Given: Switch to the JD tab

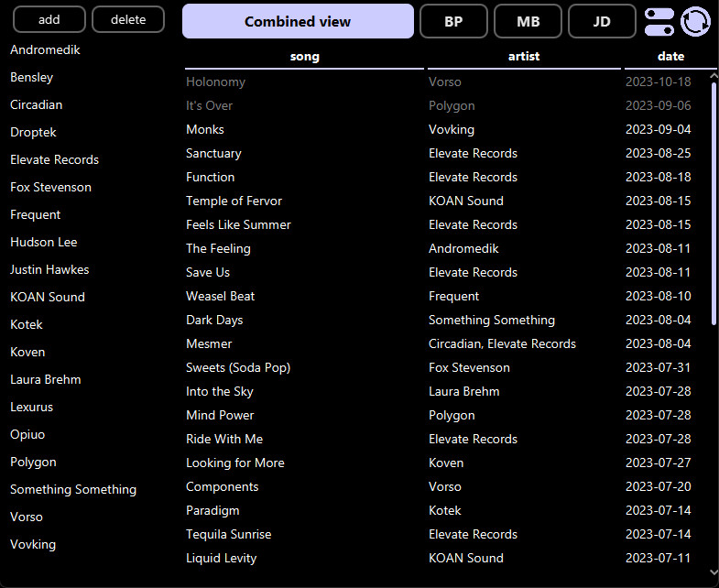Looking at the screenshot, I should (602, 22).
